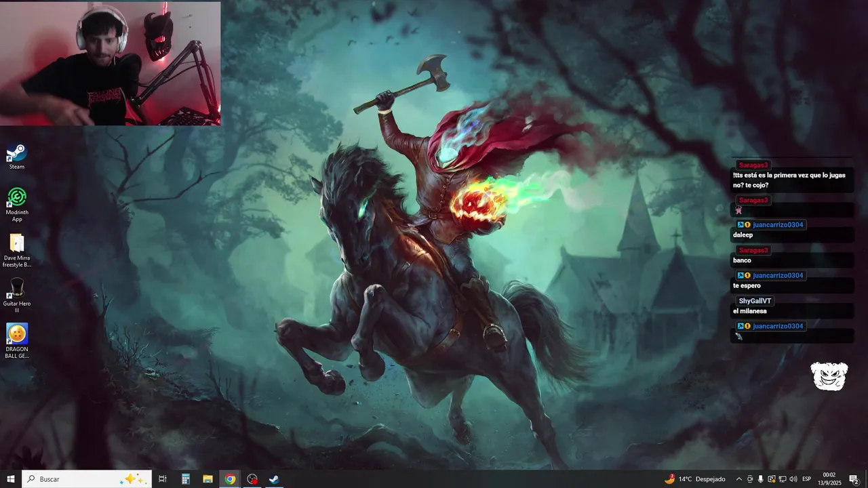
Task: Click the display capture tray icon with orange dot
Action: click(772, 479)
